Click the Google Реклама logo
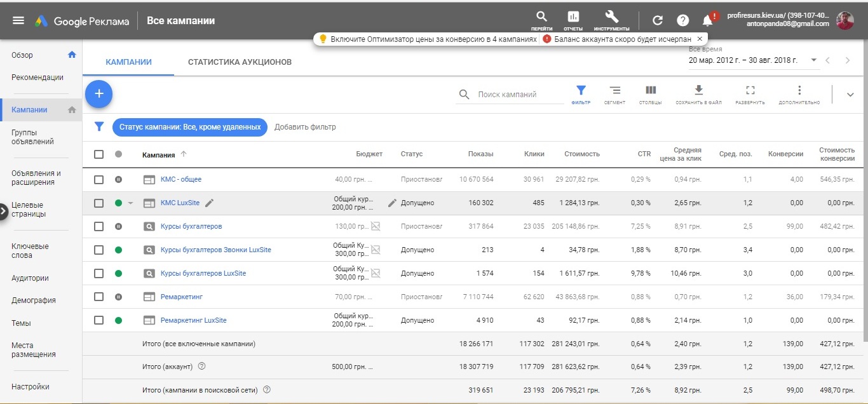This screenshot has width=868, height=404. point(81,21)
